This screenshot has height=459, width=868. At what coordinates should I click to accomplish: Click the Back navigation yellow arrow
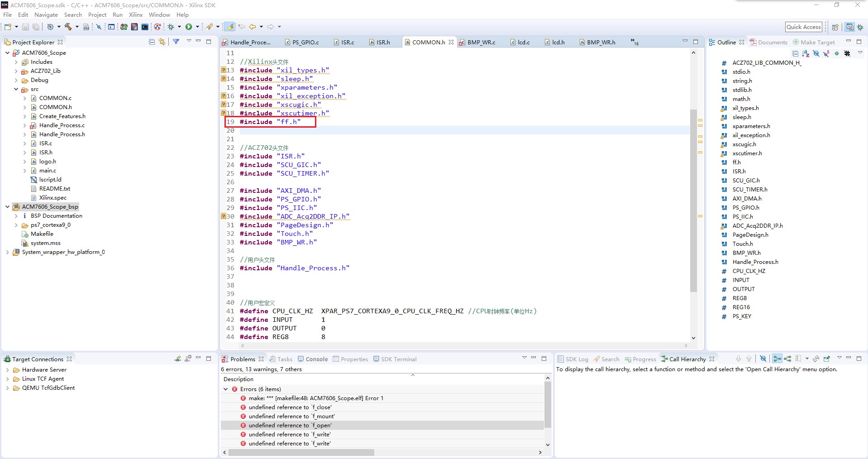click(x=253, y=27)
